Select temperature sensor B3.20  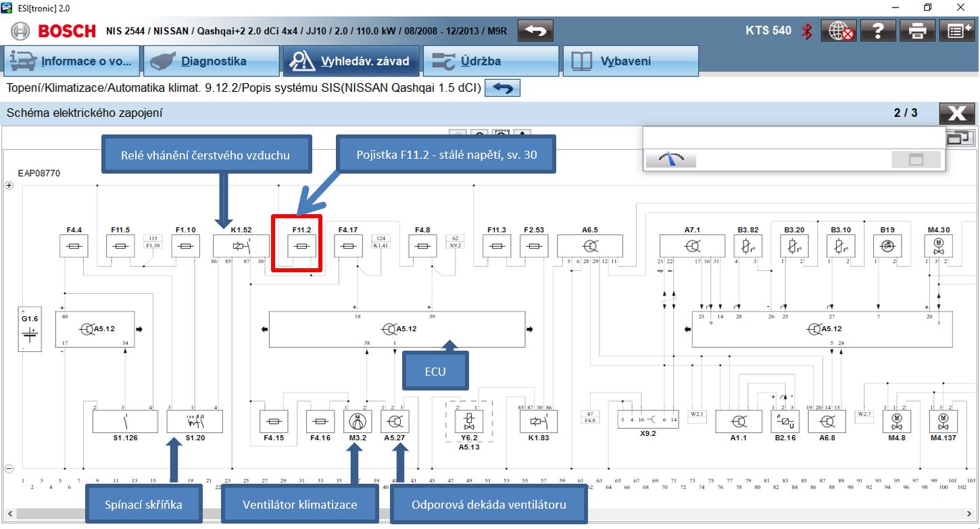pyautogui.click(x=794, y=247)
